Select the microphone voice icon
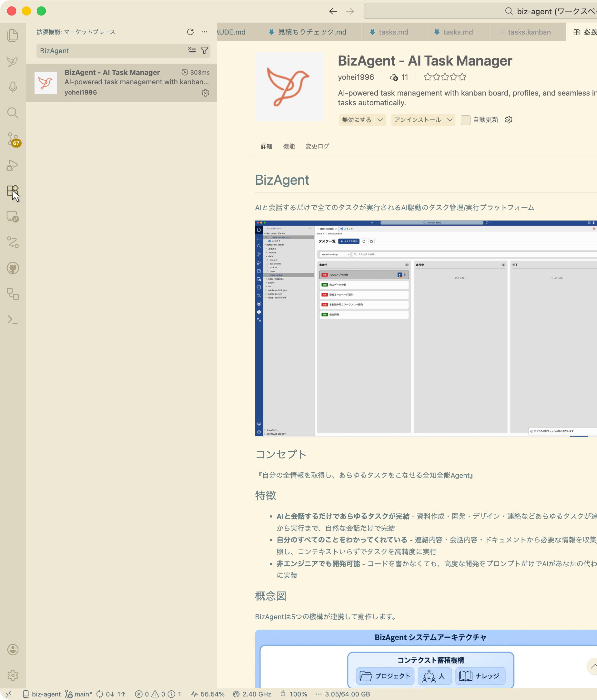 click(13, 87)
